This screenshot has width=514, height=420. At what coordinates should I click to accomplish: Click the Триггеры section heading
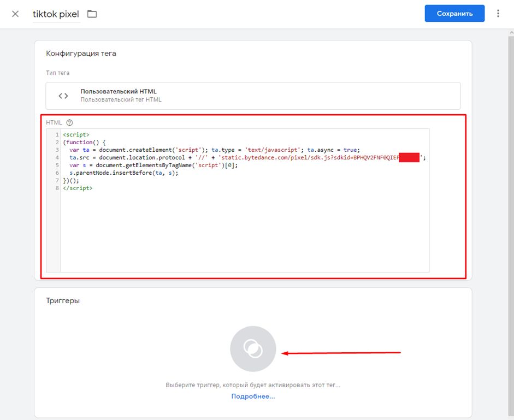(63, 300)
